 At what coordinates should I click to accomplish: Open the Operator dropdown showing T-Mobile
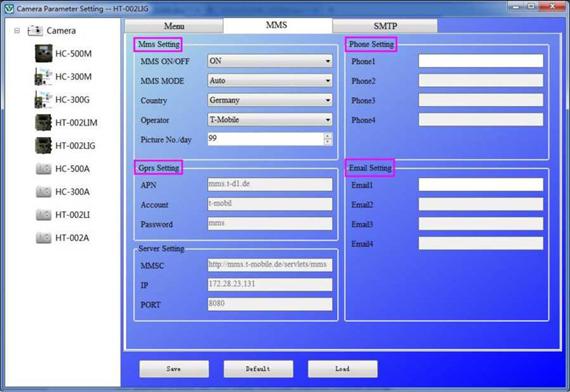click(x=270, y=120)
